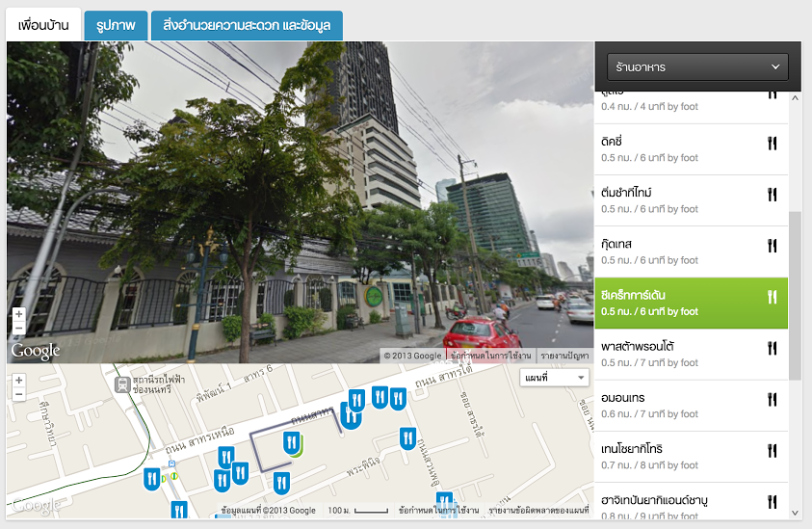This screenshot has width=812, height=529.
Task: Click รายงานข้อผิดพลาดของแผนที่ link on map
Action: tap(537, 511)
